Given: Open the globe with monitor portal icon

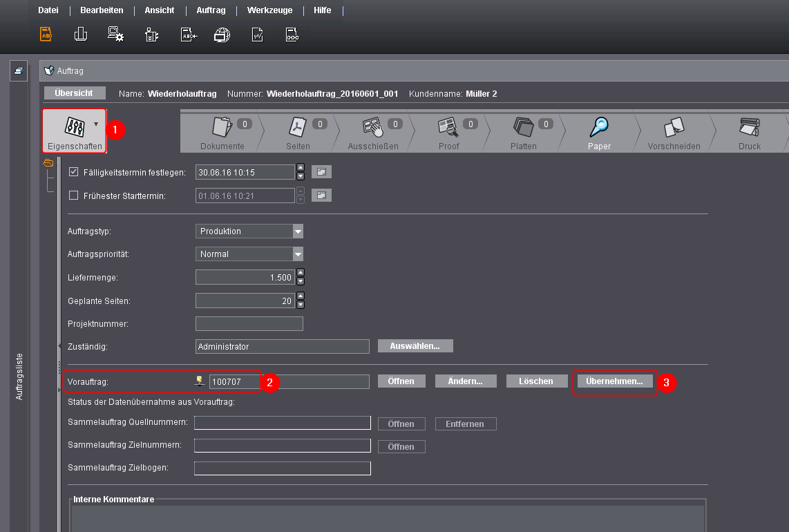Looking at the screenshot, I should click(x=222, y=35).
